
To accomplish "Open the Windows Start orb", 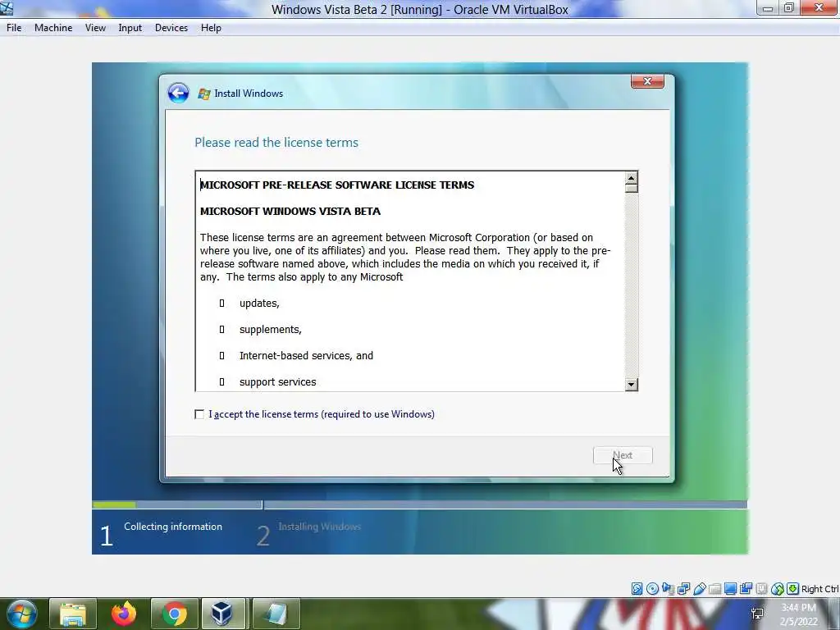I will pos(22,614).
